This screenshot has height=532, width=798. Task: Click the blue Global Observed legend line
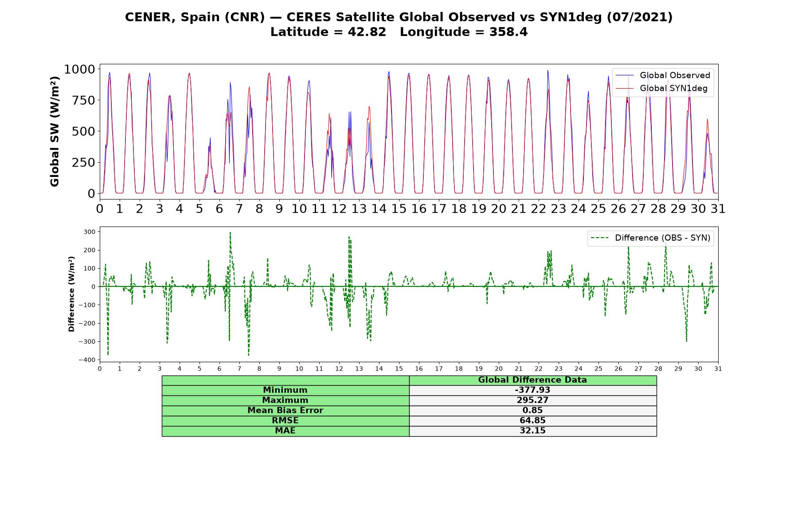(x=625, y=75)
